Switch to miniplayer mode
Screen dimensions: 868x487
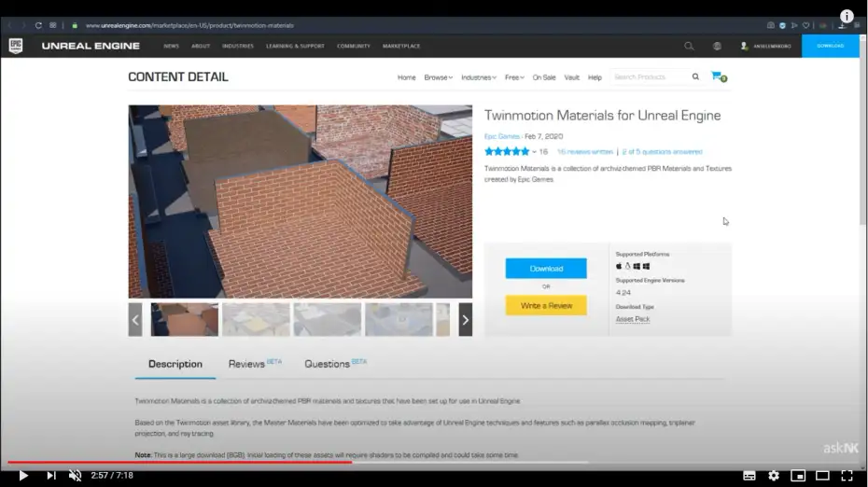pyautogui.click(x=798, y=476)
